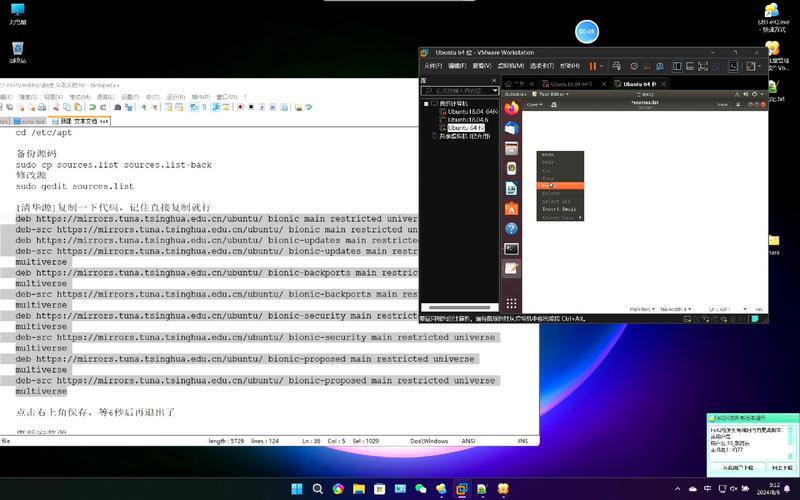Screen dimensions: 800x500
Task: Open Text Editor app menu in Ubuntu top bar
Action: (550, 94)
